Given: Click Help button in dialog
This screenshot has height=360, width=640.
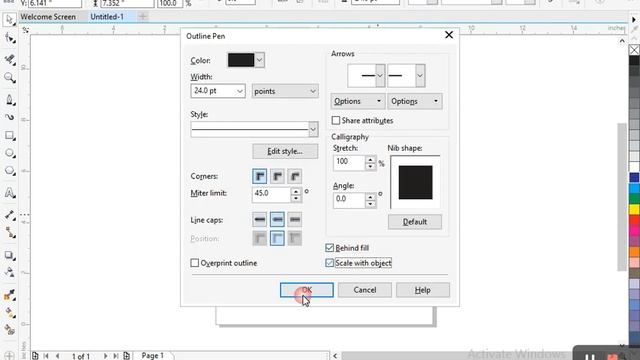Looking at the screenshot, I should pyautogui.click(x=422, y=290).
